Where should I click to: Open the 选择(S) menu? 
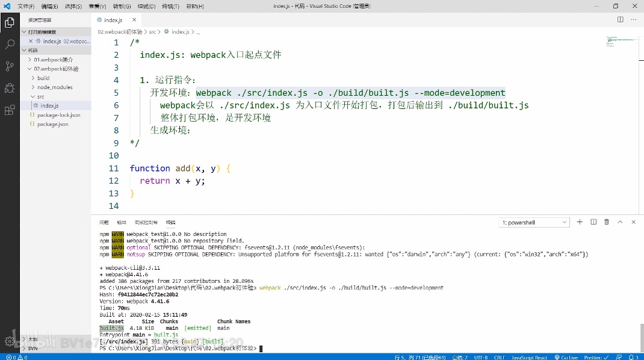tap(73, 6)
